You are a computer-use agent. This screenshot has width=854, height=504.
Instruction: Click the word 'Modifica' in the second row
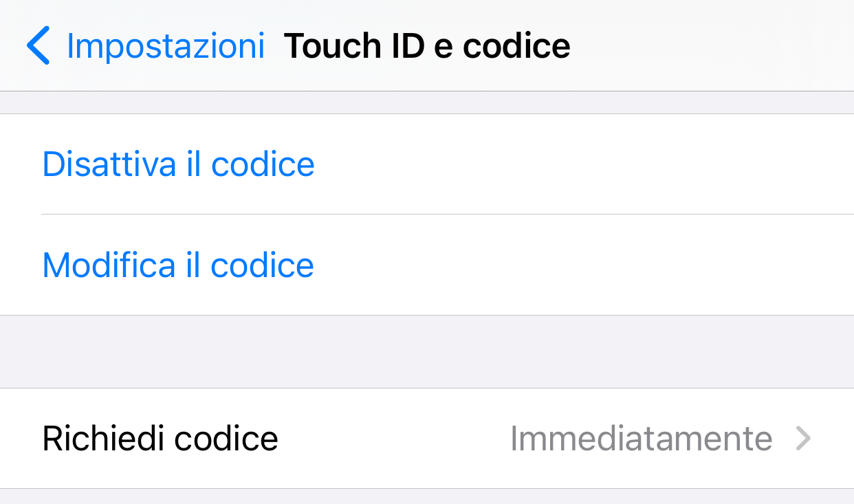[x=109, y=265]
